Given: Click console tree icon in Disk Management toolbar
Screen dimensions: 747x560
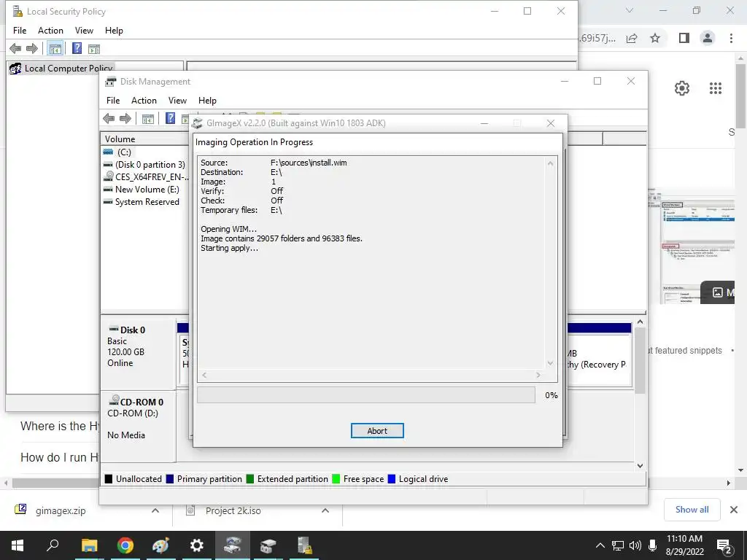Looking at the screenshot, I should [147, 119].
